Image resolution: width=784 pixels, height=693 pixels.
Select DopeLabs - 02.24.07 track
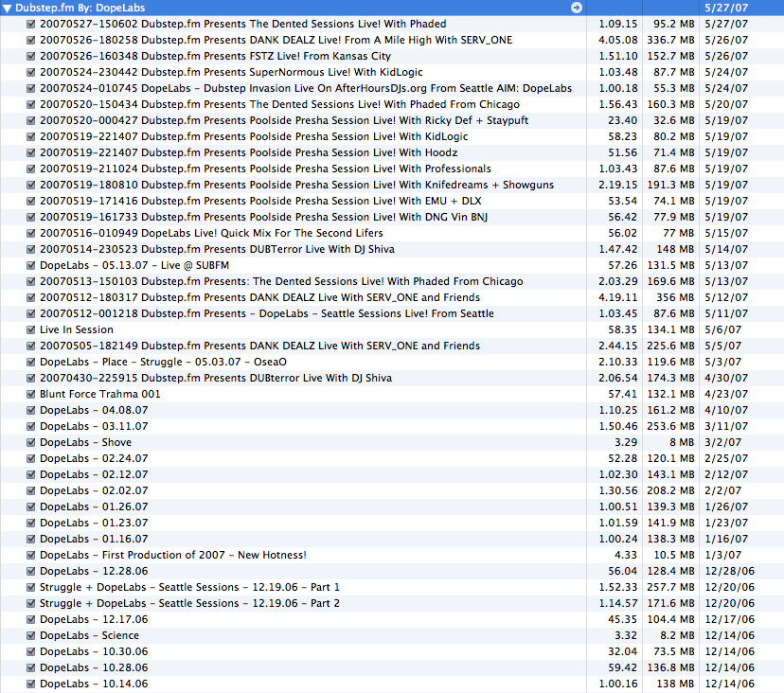pyautogui.click(x=94, y=458)
